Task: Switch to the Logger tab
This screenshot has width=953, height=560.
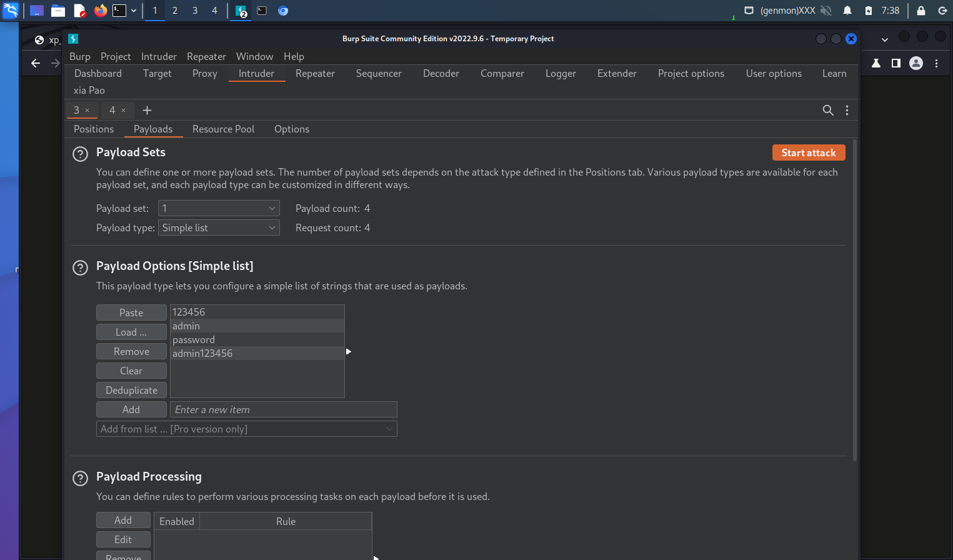Action: point(561,73)
